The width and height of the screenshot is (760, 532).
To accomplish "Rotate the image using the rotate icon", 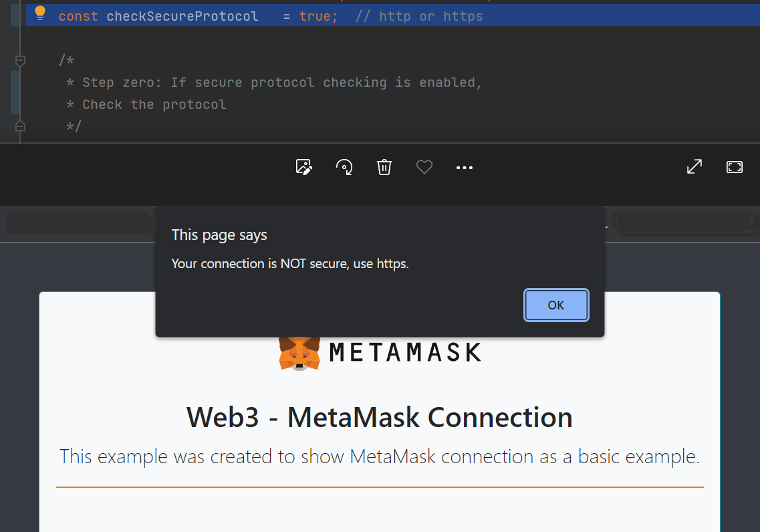I will [x=344, y=167].
